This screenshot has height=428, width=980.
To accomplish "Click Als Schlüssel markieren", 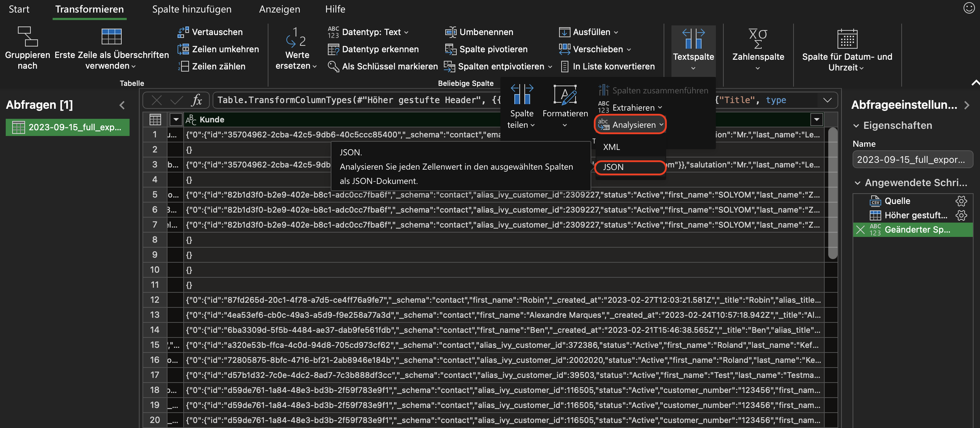I will (x=383, y=66).
